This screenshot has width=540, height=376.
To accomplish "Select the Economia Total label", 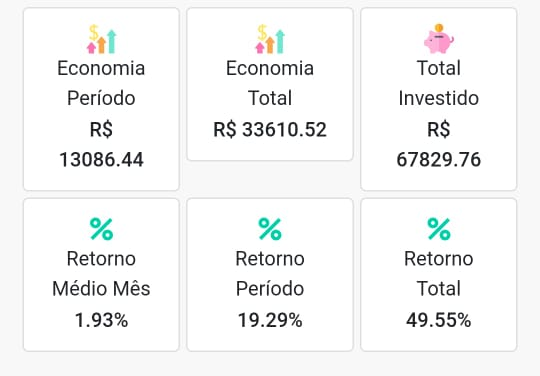I will tap(270, 83).
